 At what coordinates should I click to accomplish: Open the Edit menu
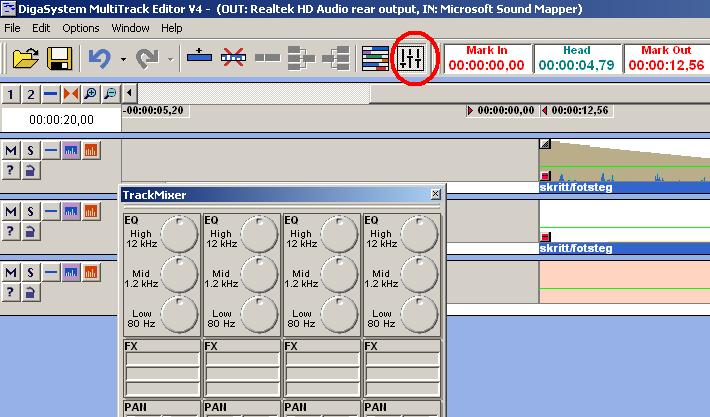pyautogui.click(x=41, y=28)
